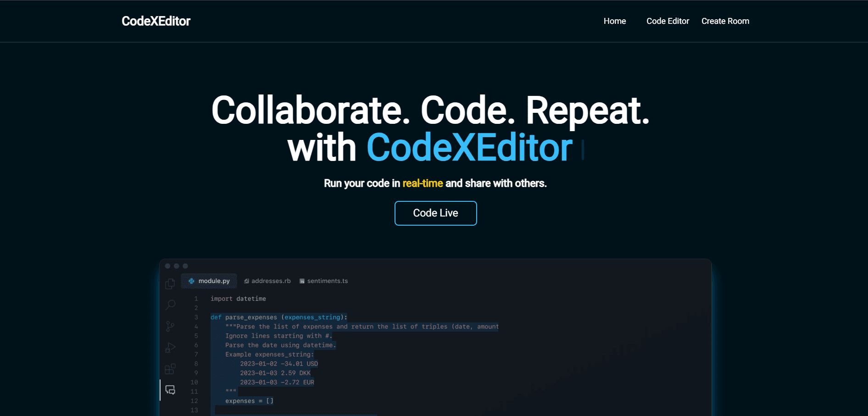Open the Create Room nav link
This screenshot has width=868, height=416.
coord(725,21)
